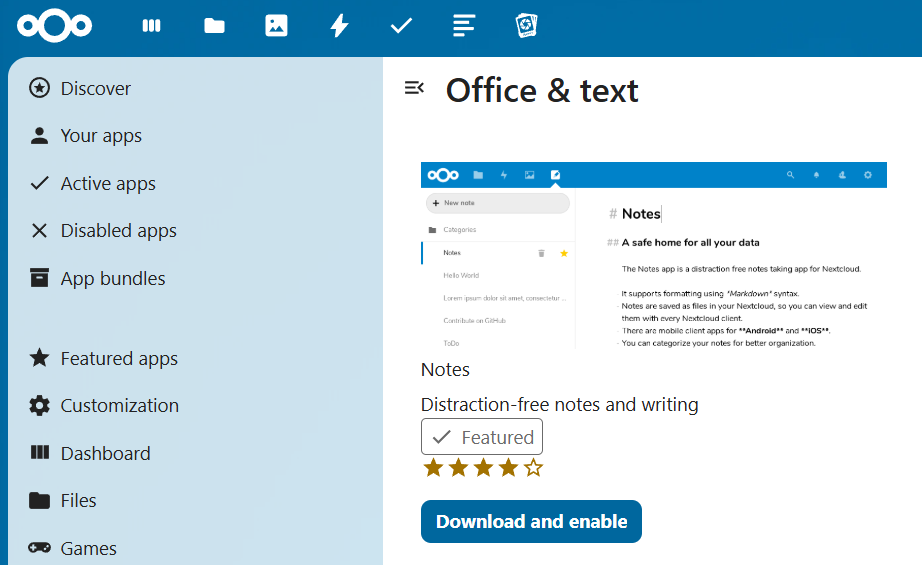Image resolution: width=922 pixels, height=565 pixels.
Task: Click Download and enable for Notes
Action: [x=531, y=522]
